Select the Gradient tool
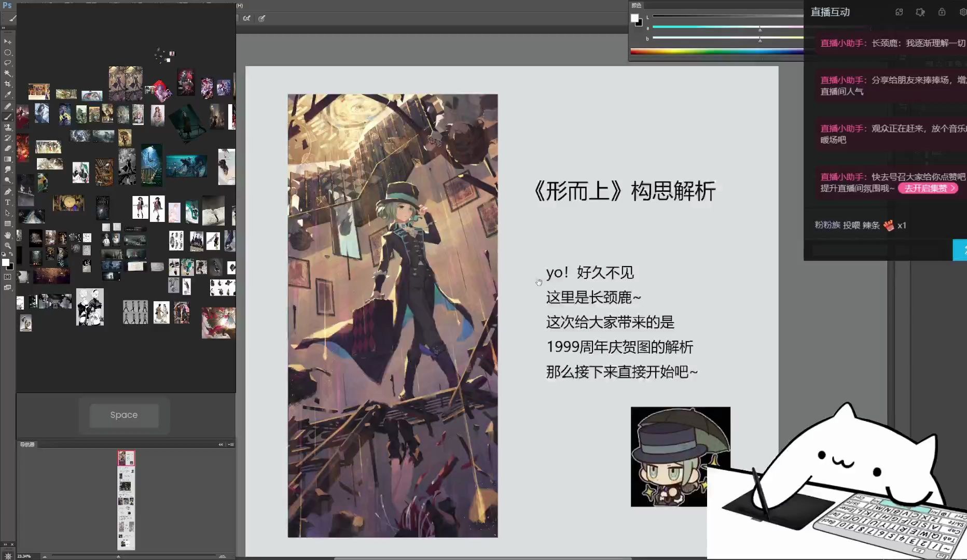The height and width of the screenshot is (560, 967). [x=8, y=160]
